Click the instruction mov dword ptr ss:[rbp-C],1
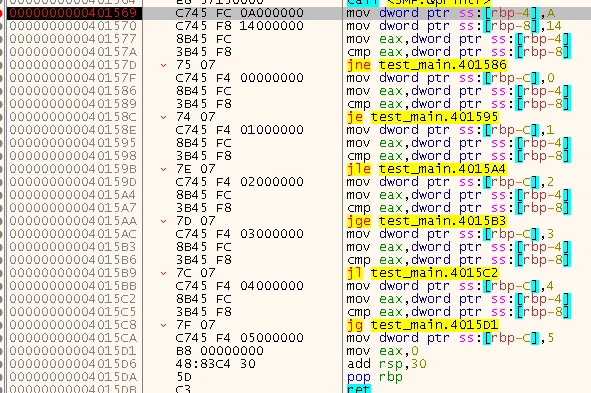The height and width of the screenshot is (393, 591). [451, 130]
